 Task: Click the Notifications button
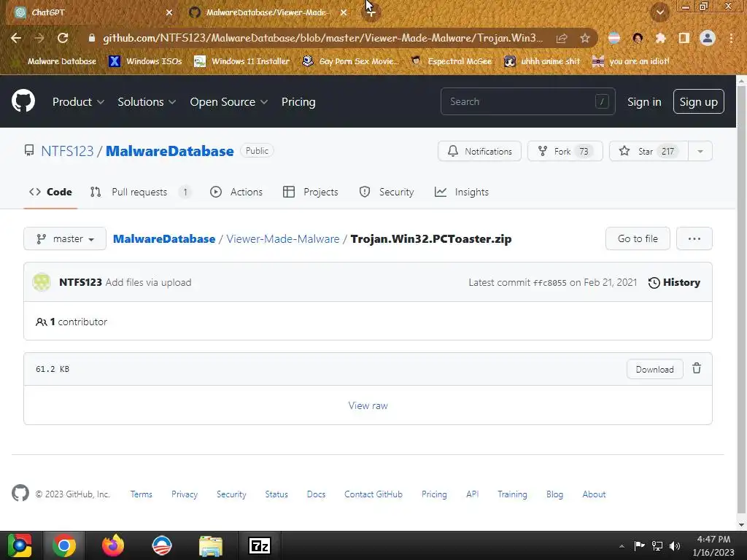click(479, 152)
